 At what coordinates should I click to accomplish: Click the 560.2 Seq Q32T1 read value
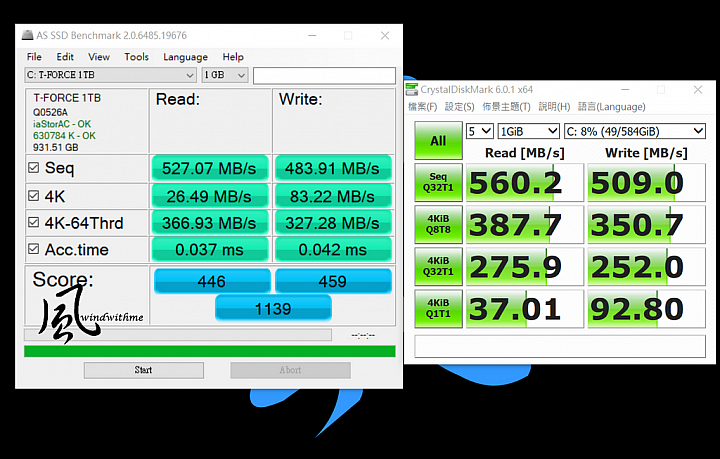[524, 182]
